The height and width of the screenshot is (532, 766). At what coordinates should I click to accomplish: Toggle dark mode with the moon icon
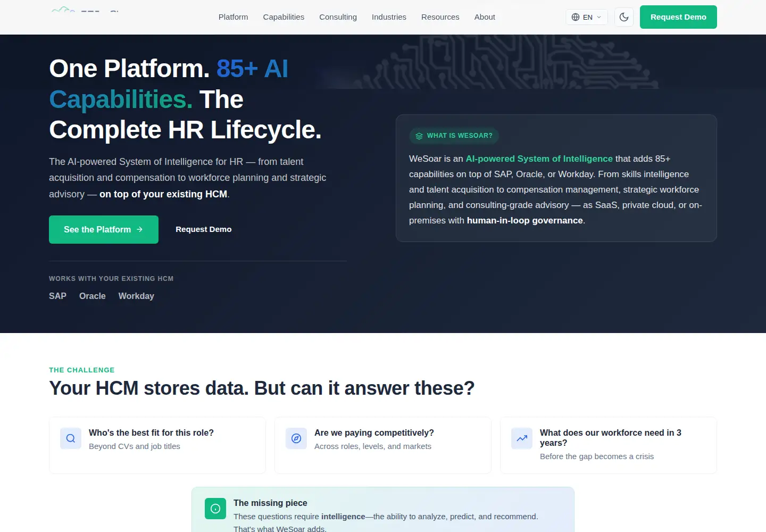tap(624, 17)
